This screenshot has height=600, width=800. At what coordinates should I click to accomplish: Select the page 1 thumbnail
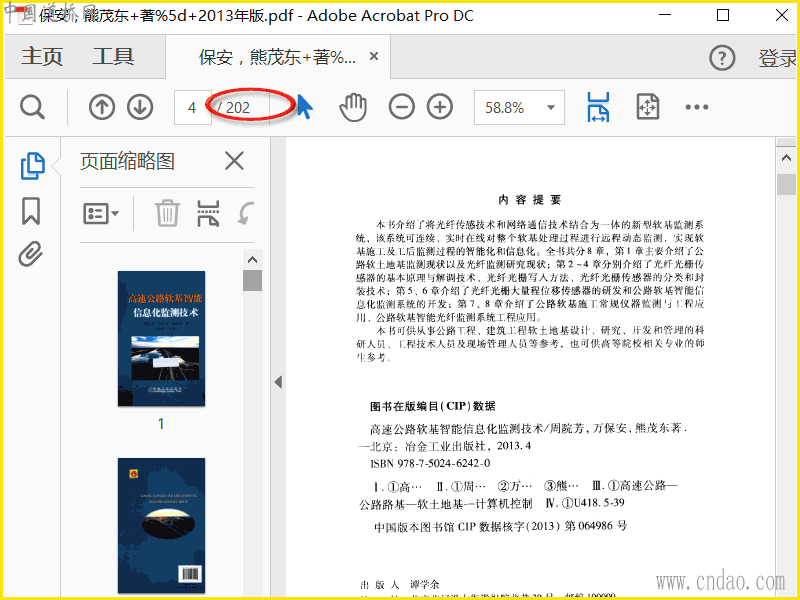(161, 339)
